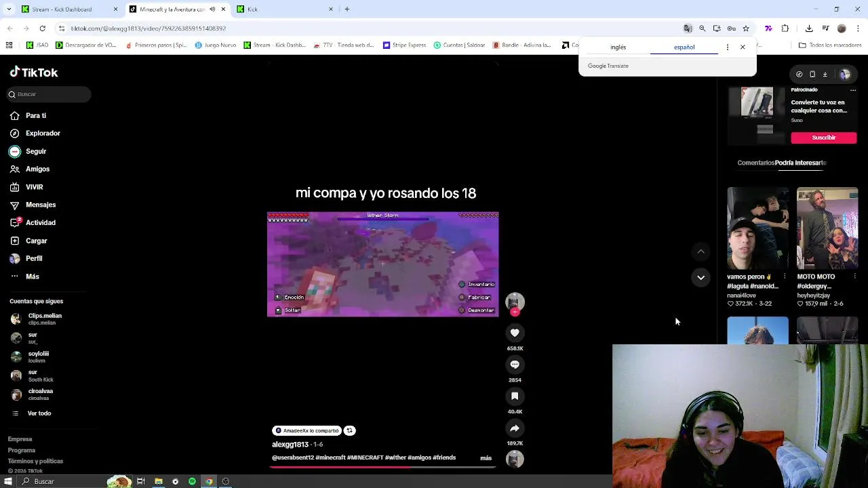
Task: Select español in Google Translate popup
Action: tap(684, 47)
